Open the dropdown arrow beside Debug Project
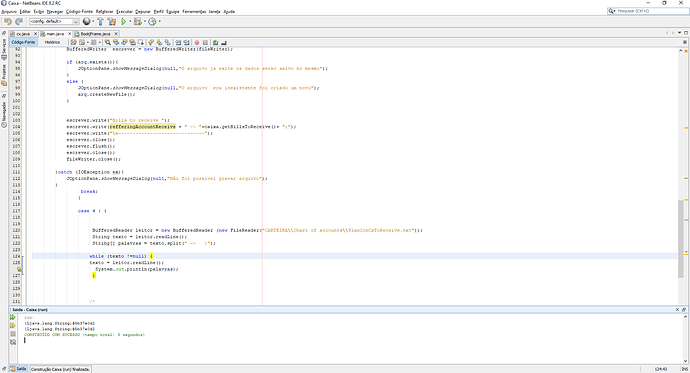 145,21
